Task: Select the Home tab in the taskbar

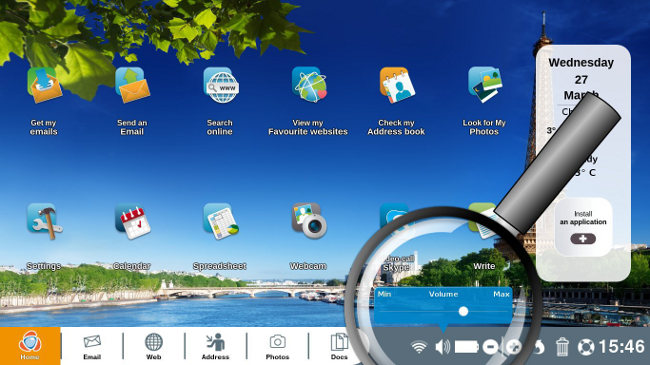Action: point(30,346)
